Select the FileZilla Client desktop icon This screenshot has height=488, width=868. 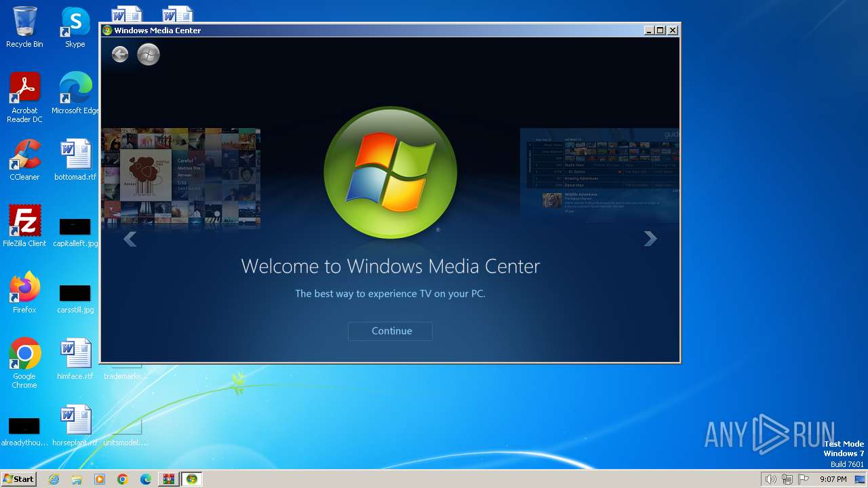(x=24, y=226)
